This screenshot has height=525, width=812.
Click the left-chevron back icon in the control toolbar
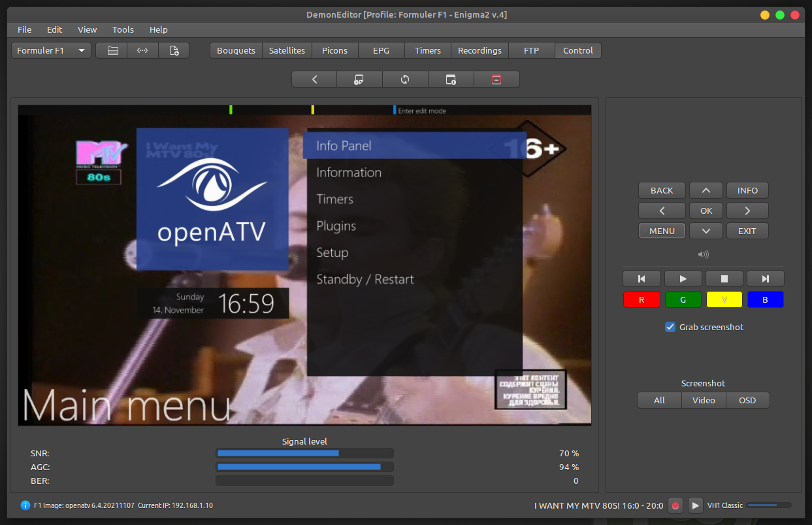[314, 79]
